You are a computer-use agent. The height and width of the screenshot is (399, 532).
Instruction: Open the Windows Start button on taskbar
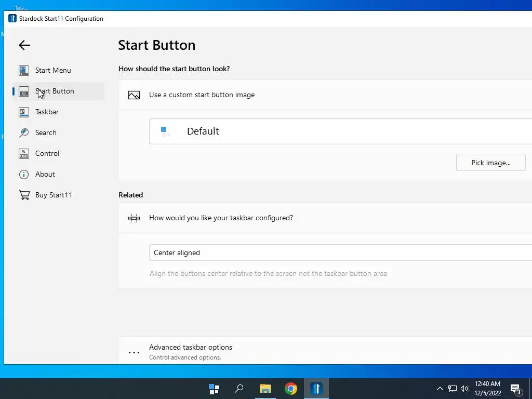click(214, 389)
